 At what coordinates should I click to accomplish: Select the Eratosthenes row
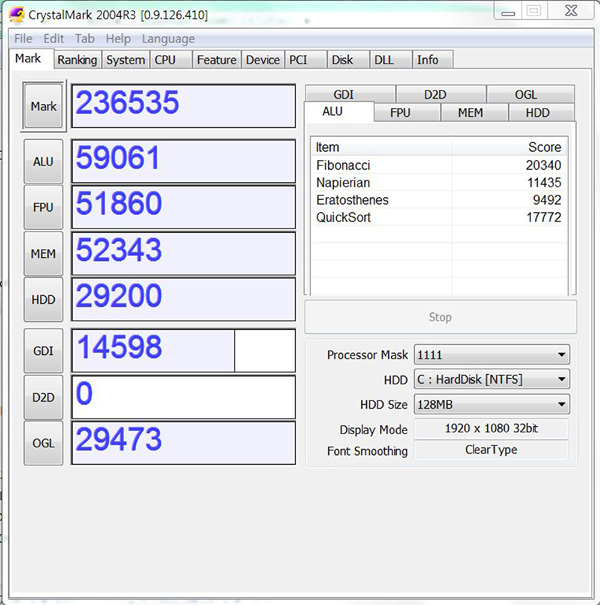pyautogui.click(x=439, y=200)
